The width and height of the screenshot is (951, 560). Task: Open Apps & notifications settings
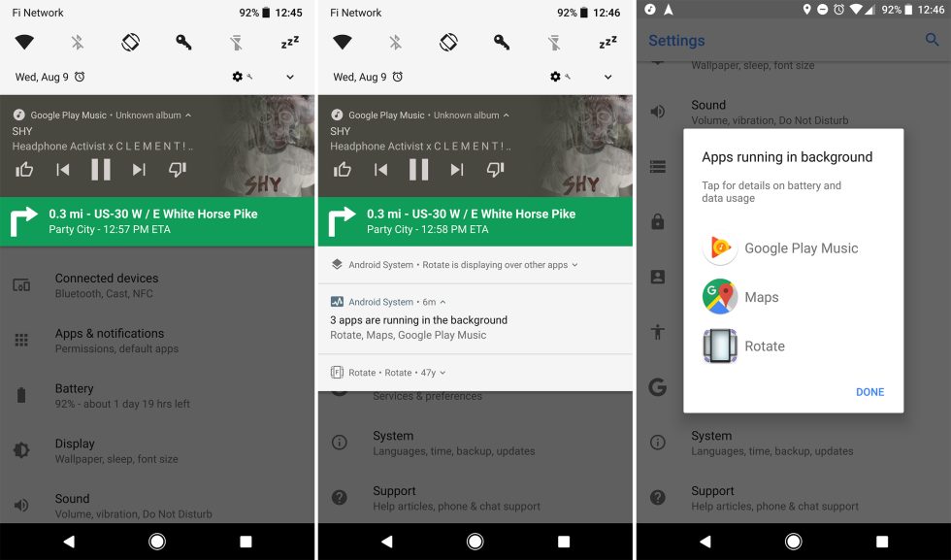click(157, 341)
